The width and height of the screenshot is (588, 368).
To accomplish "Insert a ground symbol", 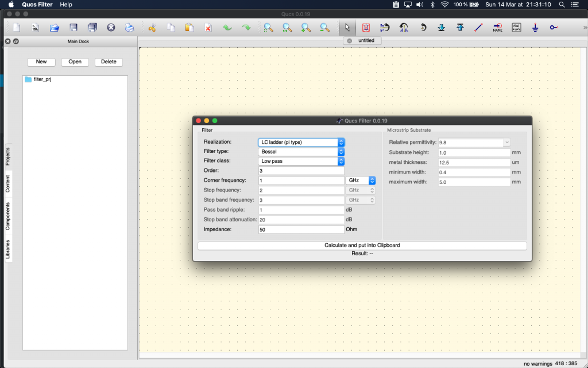I will coord(535,28).
